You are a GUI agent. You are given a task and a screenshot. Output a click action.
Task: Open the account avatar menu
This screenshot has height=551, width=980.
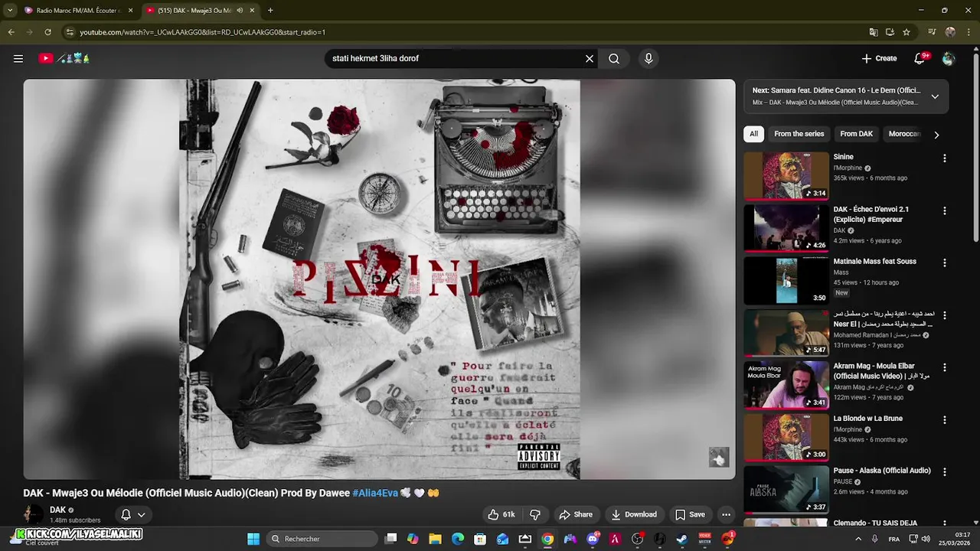pos(949,58)
